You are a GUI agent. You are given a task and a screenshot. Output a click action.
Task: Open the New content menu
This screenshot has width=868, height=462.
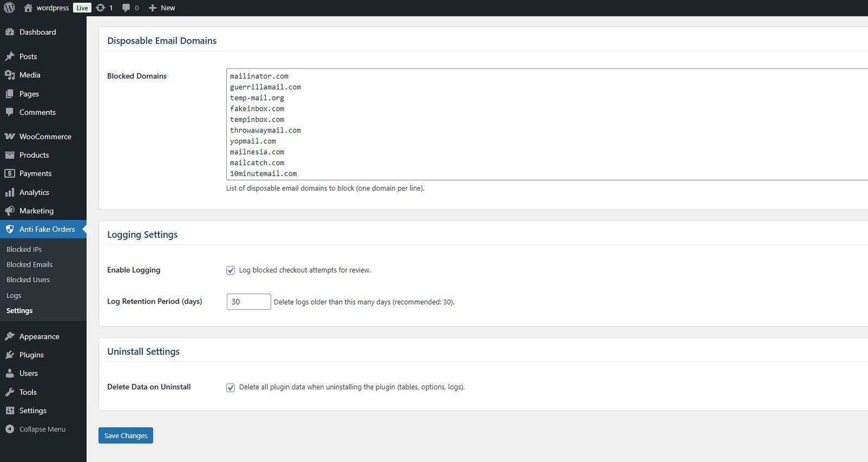162,8
